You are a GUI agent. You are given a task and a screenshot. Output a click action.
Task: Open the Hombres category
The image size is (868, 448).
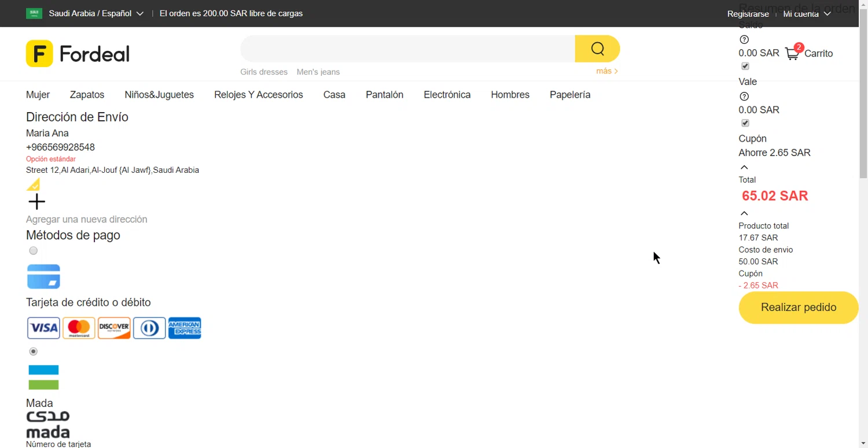tap(510, 95)
